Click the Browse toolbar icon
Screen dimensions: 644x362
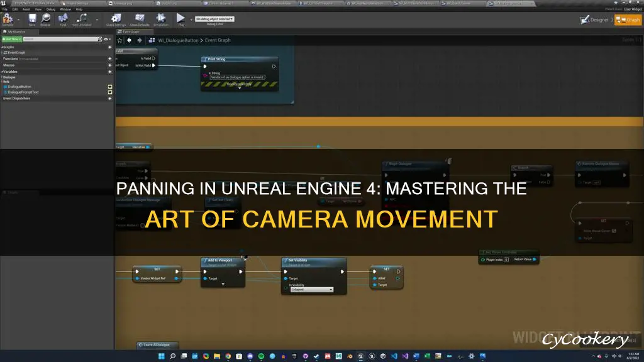[x=45, y=18]
